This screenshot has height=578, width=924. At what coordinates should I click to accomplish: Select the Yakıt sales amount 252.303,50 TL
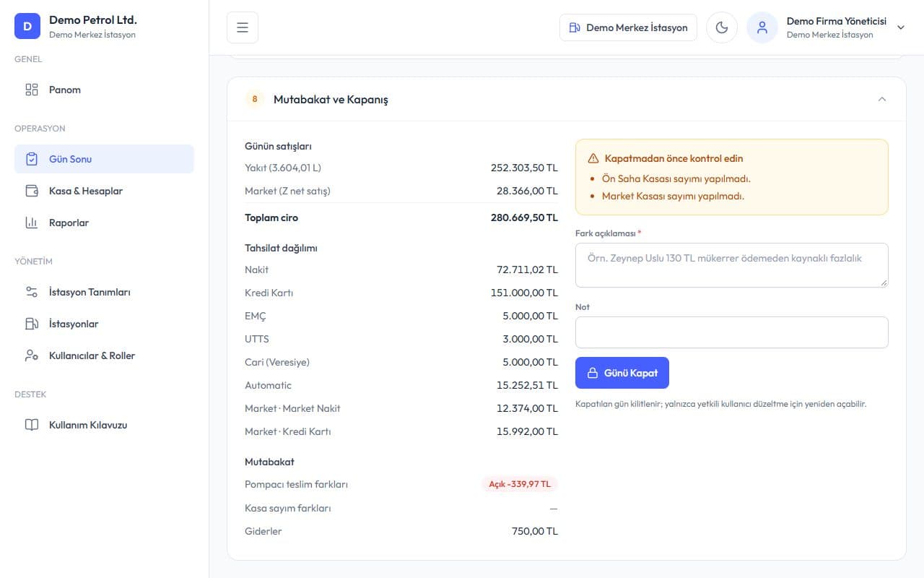click(x=524, y=168)
